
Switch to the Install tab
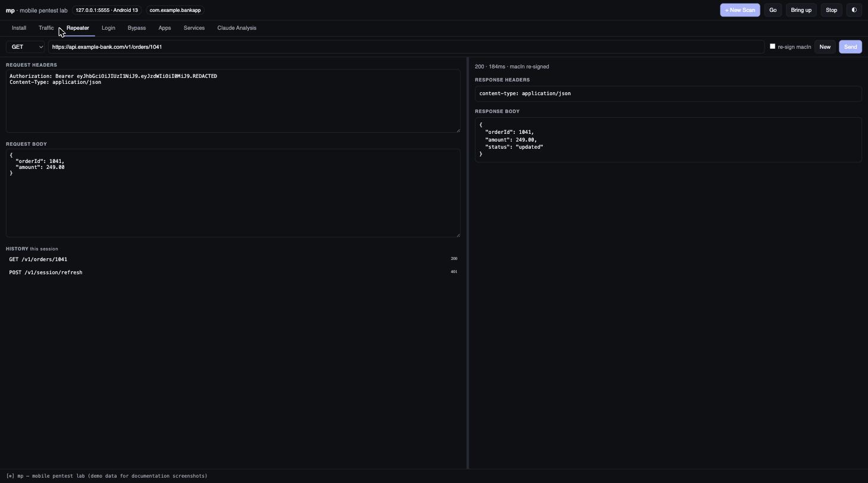[19, 28]
